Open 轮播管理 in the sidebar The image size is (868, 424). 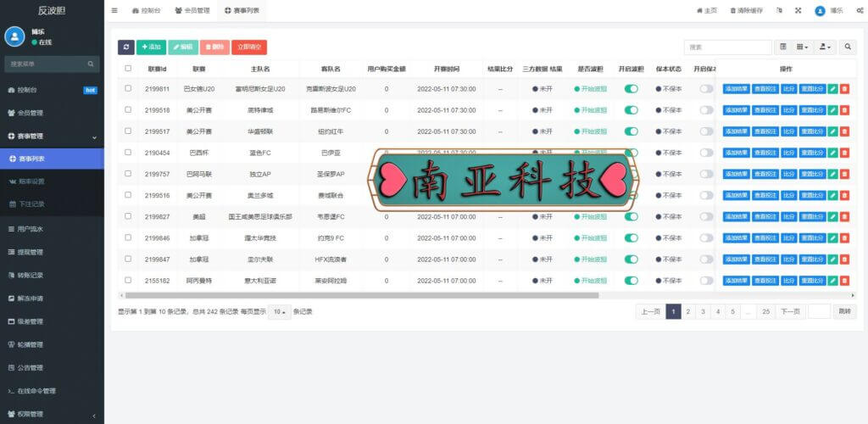[x=52, y=344]
